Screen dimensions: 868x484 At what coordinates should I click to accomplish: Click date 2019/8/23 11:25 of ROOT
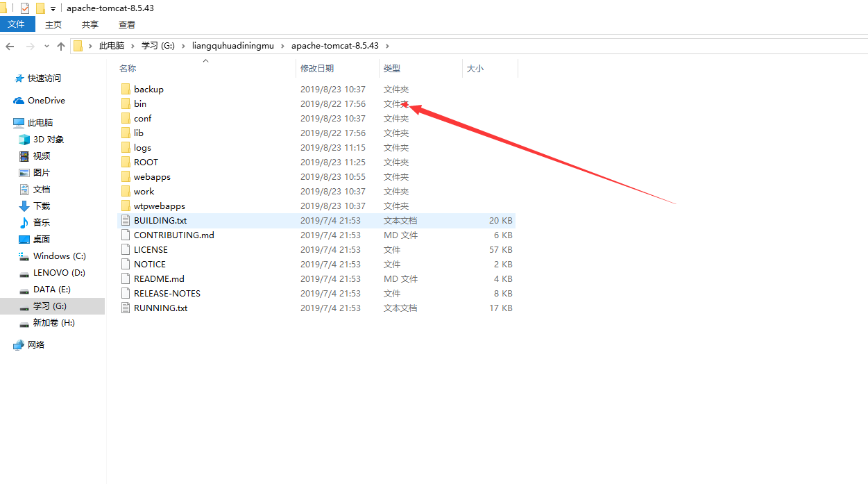coord(333,162)
